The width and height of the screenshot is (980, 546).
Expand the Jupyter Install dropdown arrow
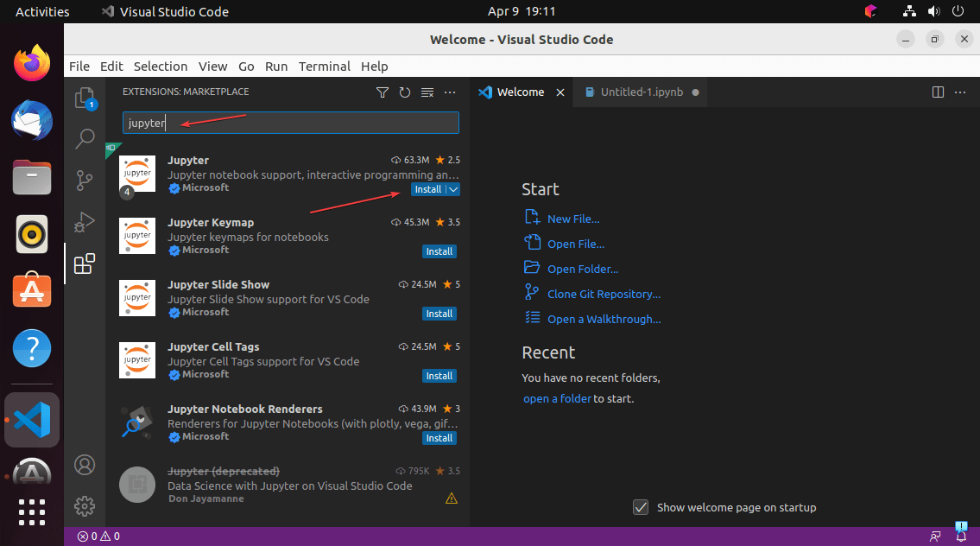point(453,189)
